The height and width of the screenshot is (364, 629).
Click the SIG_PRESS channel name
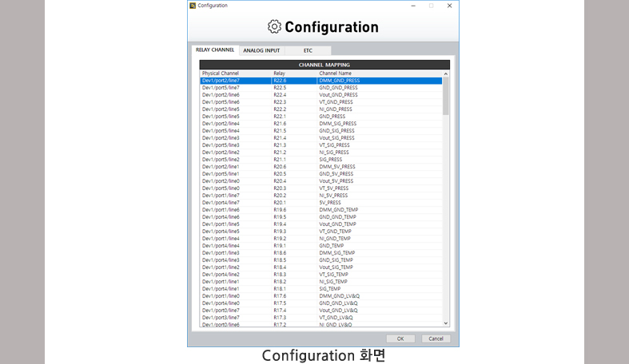pos(331,160)
